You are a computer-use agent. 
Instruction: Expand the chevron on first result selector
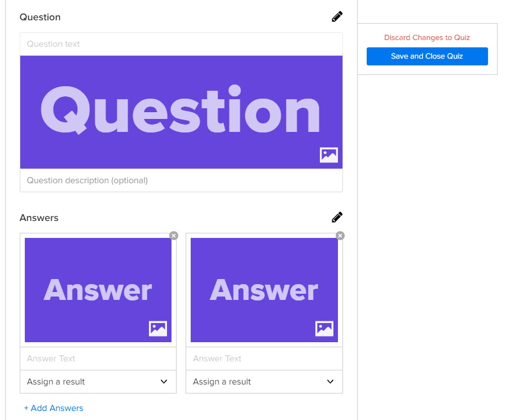coord(164,382)
